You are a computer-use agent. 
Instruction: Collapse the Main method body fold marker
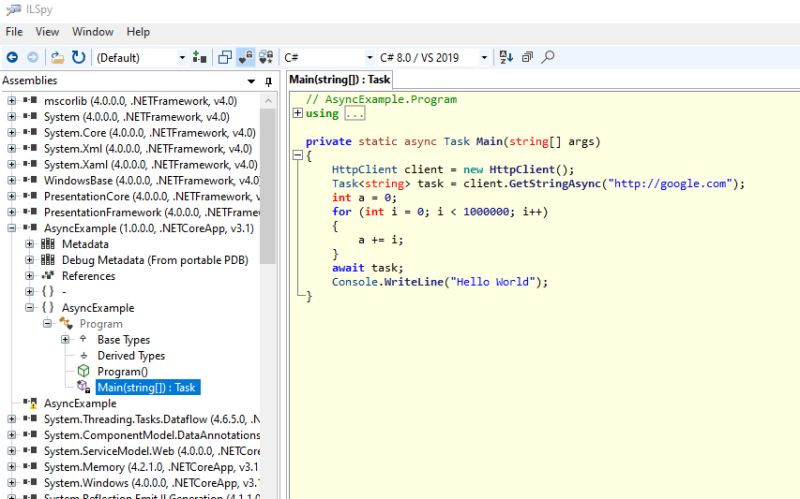297,155
